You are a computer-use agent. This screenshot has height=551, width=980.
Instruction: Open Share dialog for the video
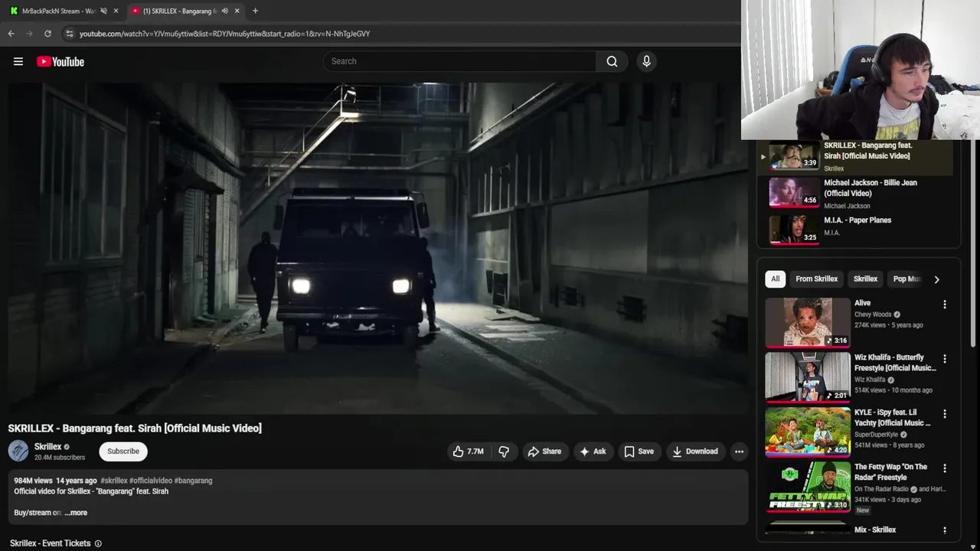tap(544, 452)
